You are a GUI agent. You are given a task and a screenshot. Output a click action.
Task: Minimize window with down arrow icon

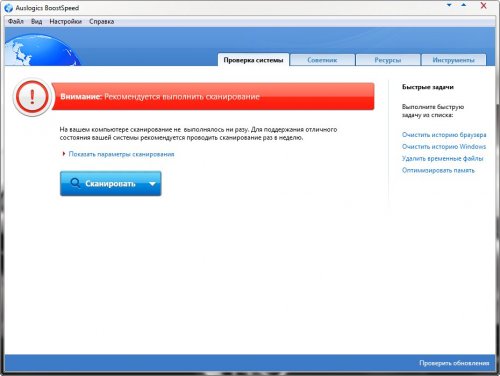point(449,5)
